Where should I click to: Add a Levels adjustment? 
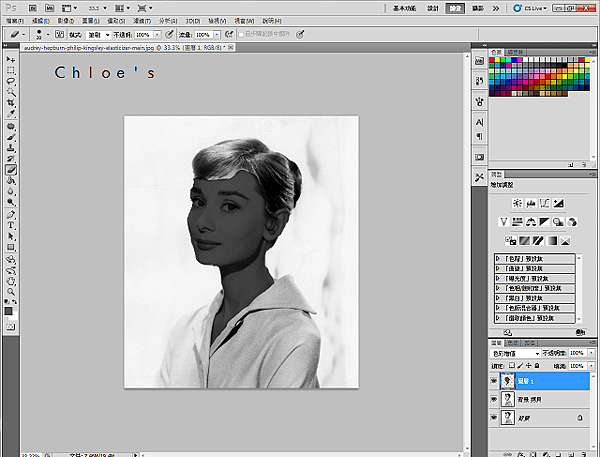[531, 203]
